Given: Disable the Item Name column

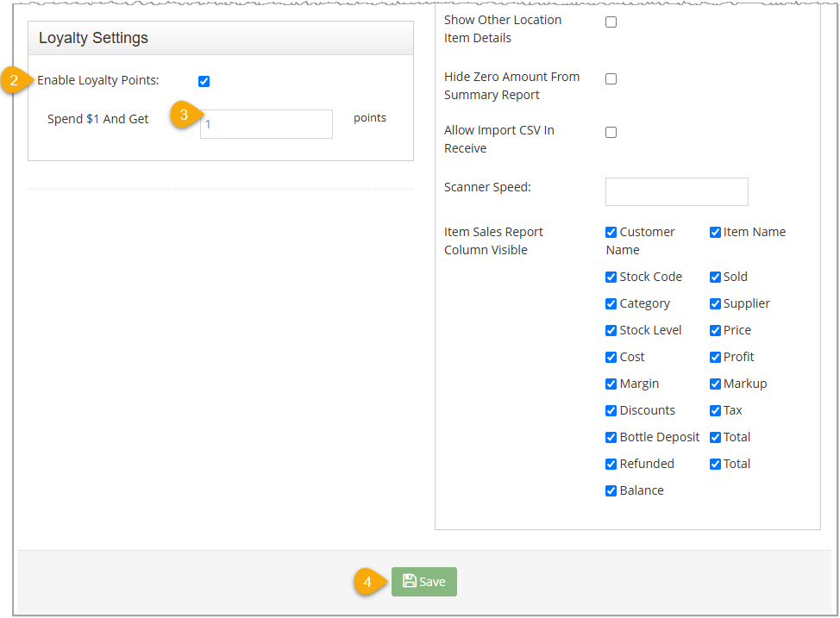Looking at the screenshot, I should pos(715,232).
